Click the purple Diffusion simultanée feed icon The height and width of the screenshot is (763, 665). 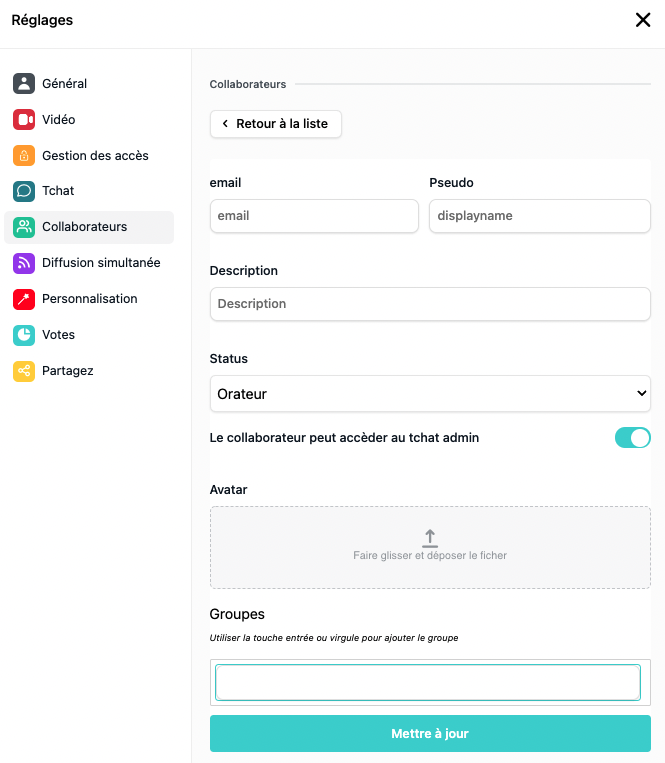click(x=24, y=263)
